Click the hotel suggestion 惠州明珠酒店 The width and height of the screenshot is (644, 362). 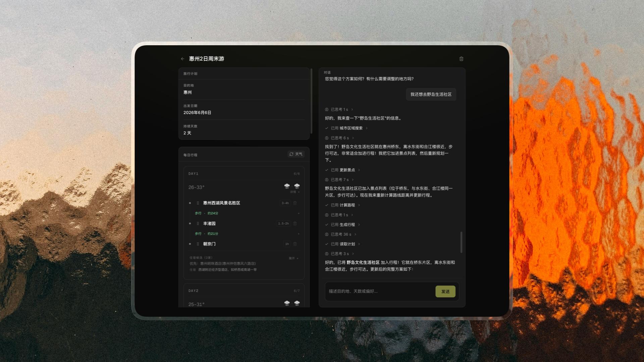coord(228,263)
